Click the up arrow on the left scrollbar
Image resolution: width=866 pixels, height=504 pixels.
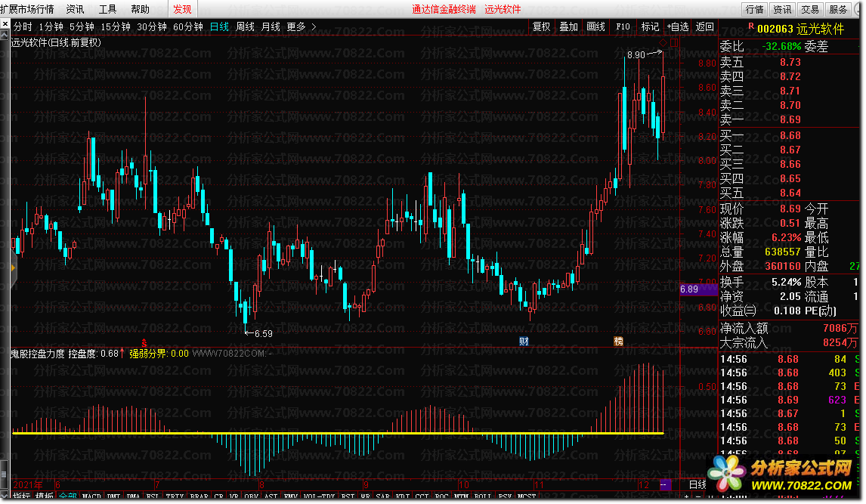pyautogui.click(x=5, y=35)
